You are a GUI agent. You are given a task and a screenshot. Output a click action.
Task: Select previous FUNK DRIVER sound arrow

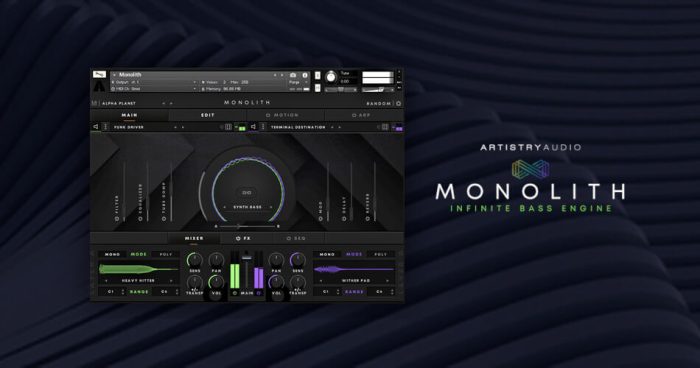pyautogui.click(x=175, y=127)
